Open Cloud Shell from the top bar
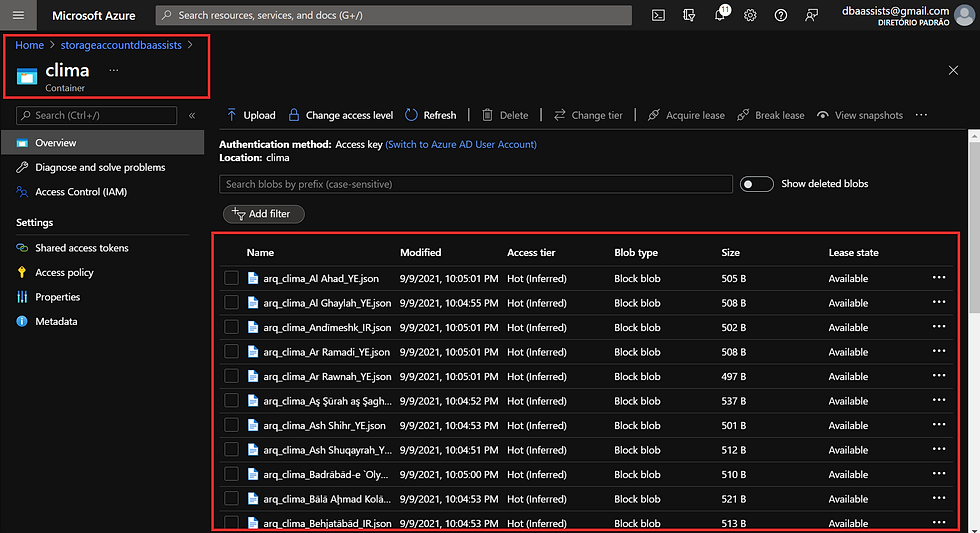980x533 pixels. pyautogui.click(x=658, y=15)
